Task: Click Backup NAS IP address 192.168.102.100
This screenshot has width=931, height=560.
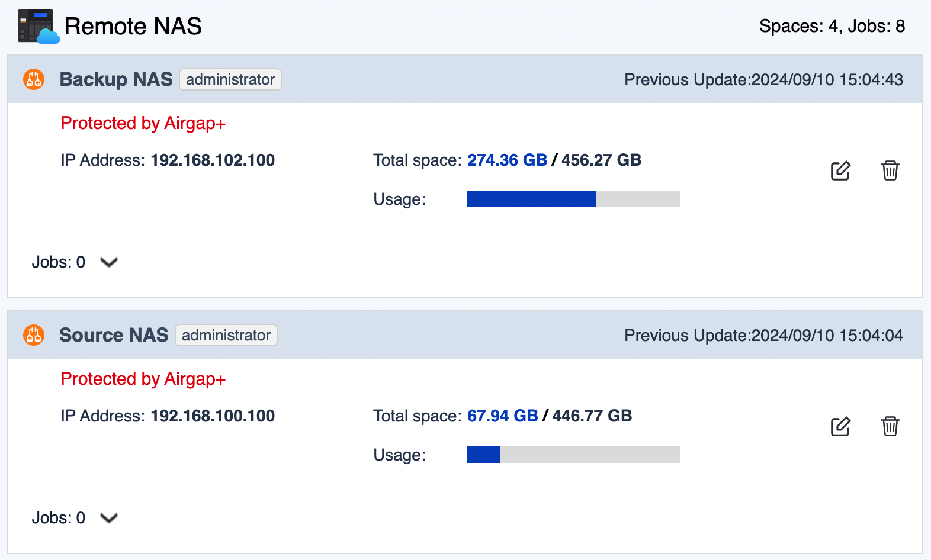Action: [213, 160]
